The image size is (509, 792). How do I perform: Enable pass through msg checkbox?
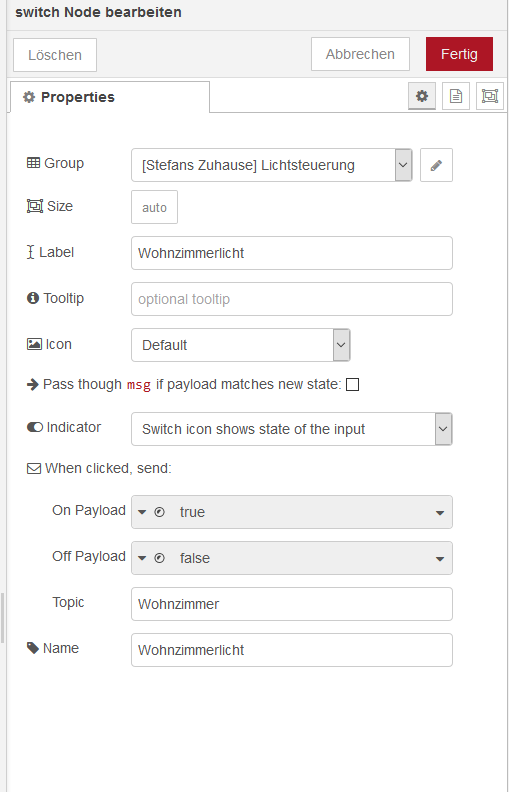click(x=352, y=385)
